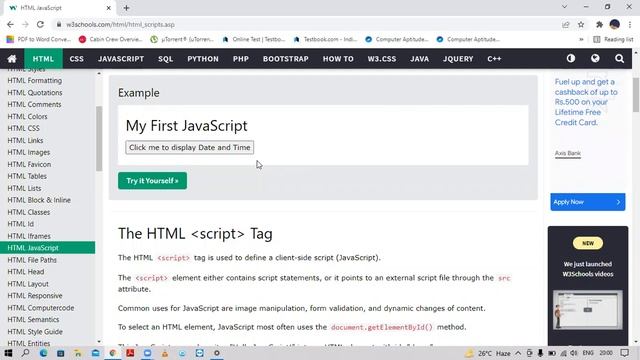Open HTML File Paths in sidebar

point(32,260)
